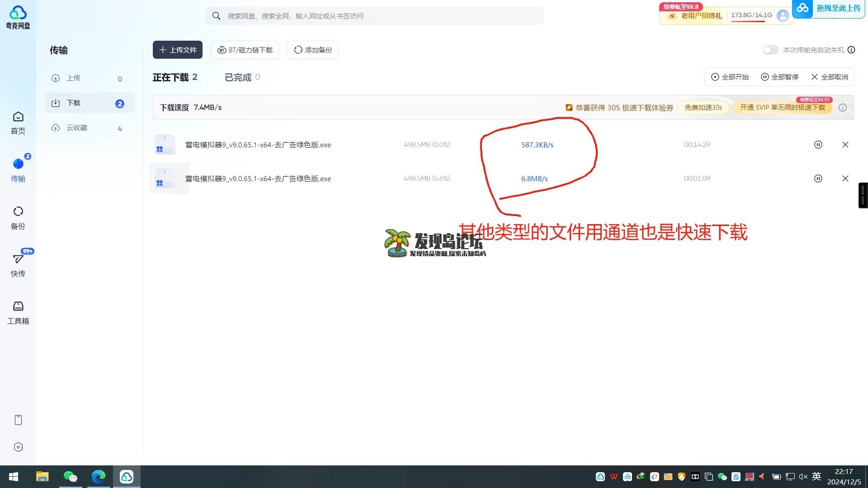
Task: Select the 云收藏 cloud favorites list
Action: 90,128
